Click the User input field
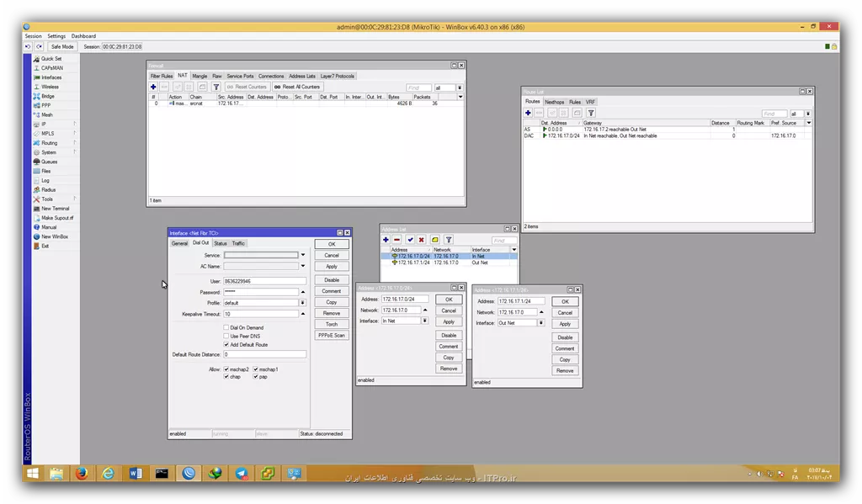The image size is (862, 504). point(264,281)
